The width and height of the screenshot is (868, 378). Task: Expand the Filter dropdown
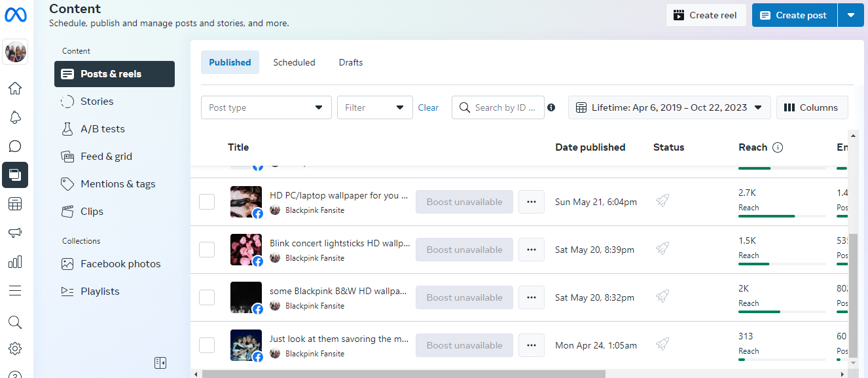[374, 107]
